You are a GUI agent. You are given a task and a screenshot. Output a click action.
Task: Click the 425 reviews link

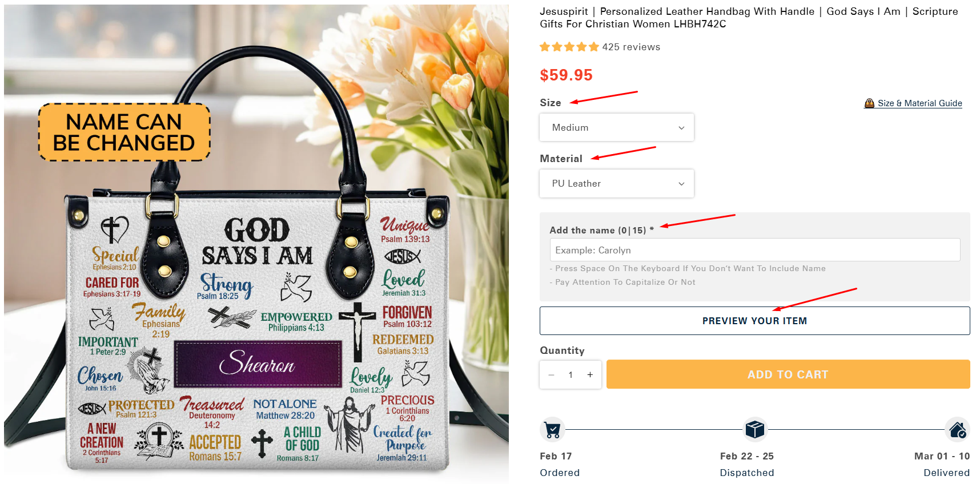point(631,47)
